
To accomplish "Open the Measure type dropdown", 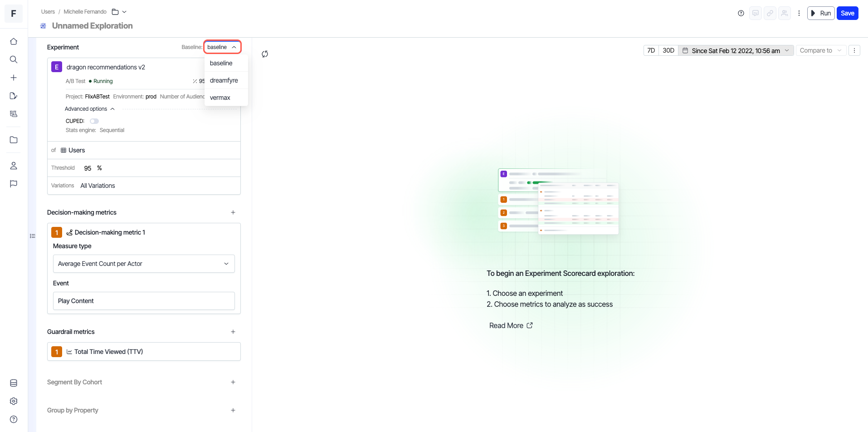I will [x=144, y=264].
